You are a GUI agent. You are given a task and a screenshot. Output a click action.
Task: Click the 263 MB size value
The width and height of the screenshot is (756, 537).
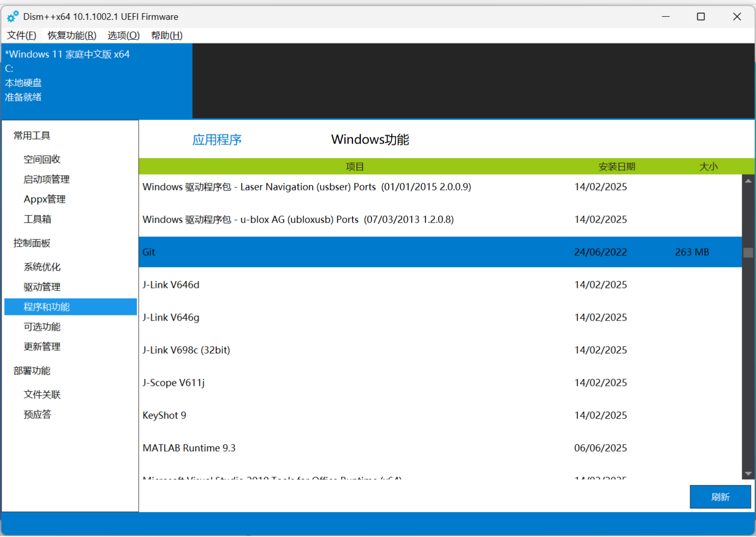click(x=692, y=252)
